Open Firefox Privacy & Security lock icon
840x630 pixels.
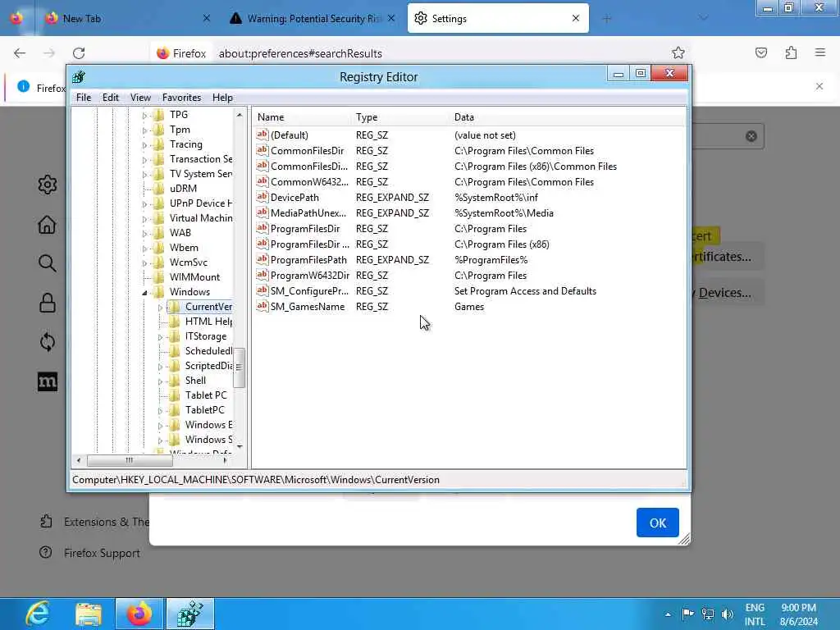[x=47, y=303]
